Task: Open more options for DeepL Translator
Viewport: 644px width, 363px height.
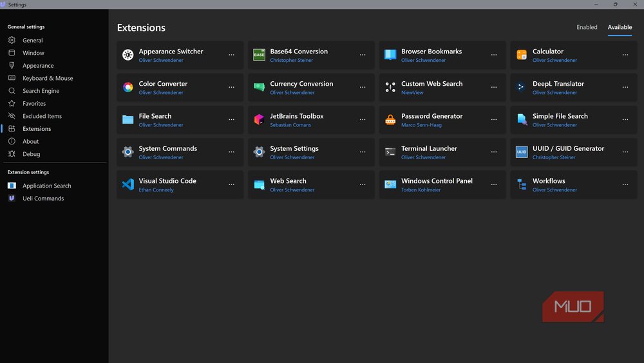Action: tap(625, 87)
